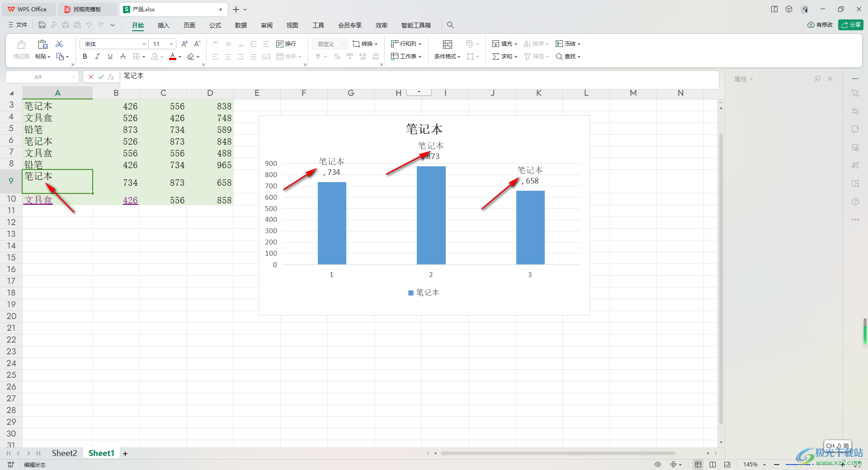Decrease font size with A- icon

click(197, 44)
